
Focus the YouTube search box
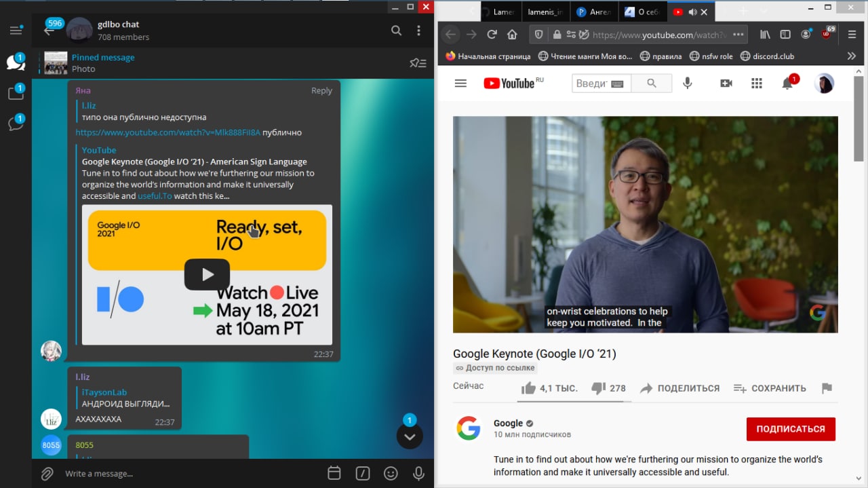click(x=601, y=83)
